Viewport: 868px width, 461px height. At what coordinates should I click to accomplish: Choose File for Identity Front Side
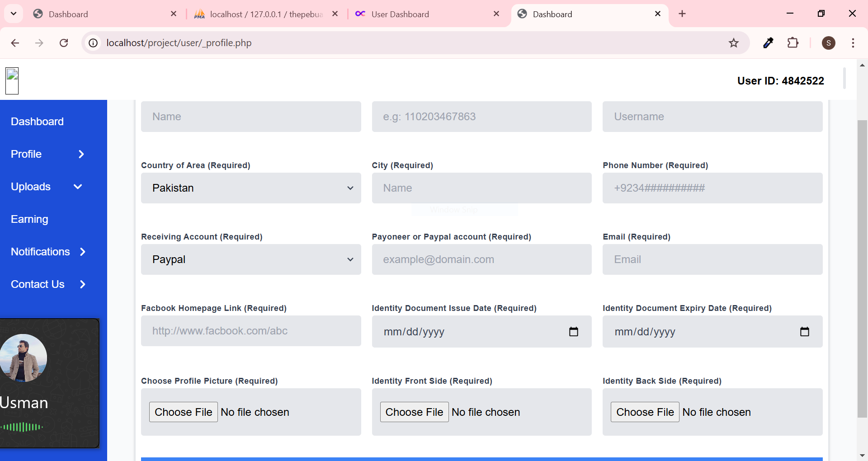click(x=415, y=412)
